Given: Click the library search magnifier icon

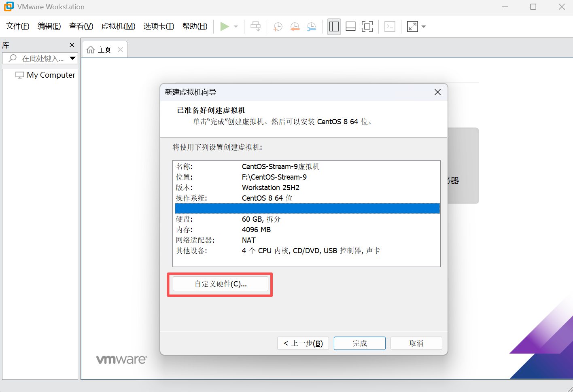Looking at the screenshot, I should coord(13,58).
